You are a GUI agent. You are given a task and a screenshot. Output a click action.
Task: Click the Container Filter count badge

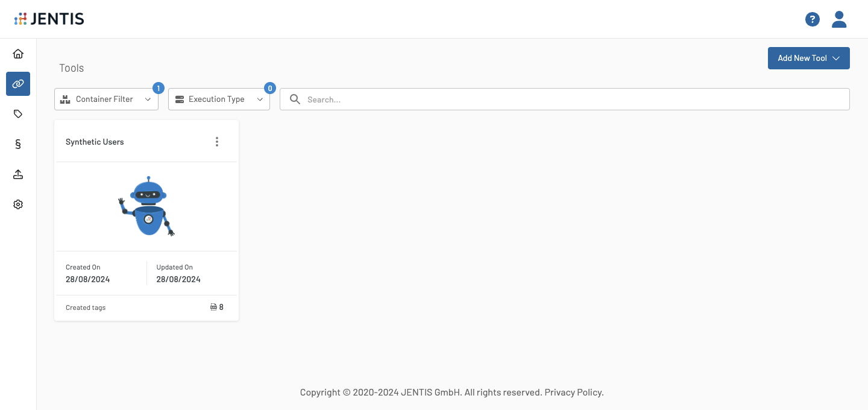click(x=159, y=89)
